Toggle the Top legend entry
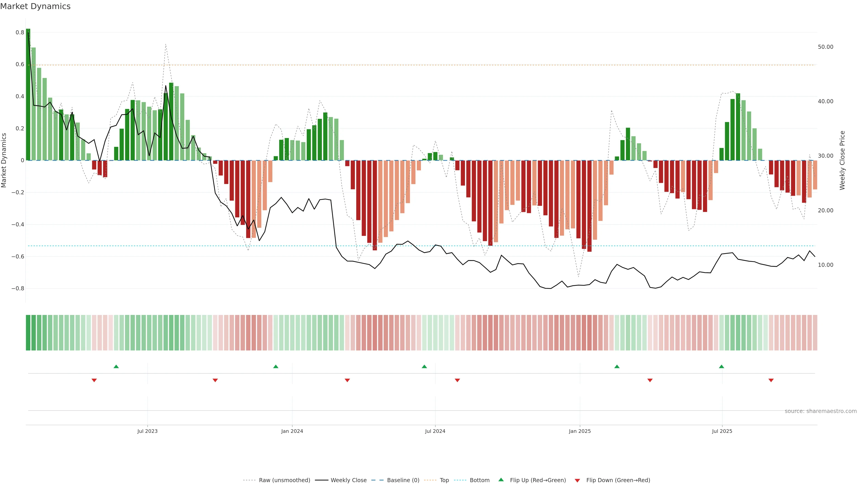This screenshot has height=488, width=868. pyautogui.click(x=444, y=480)
